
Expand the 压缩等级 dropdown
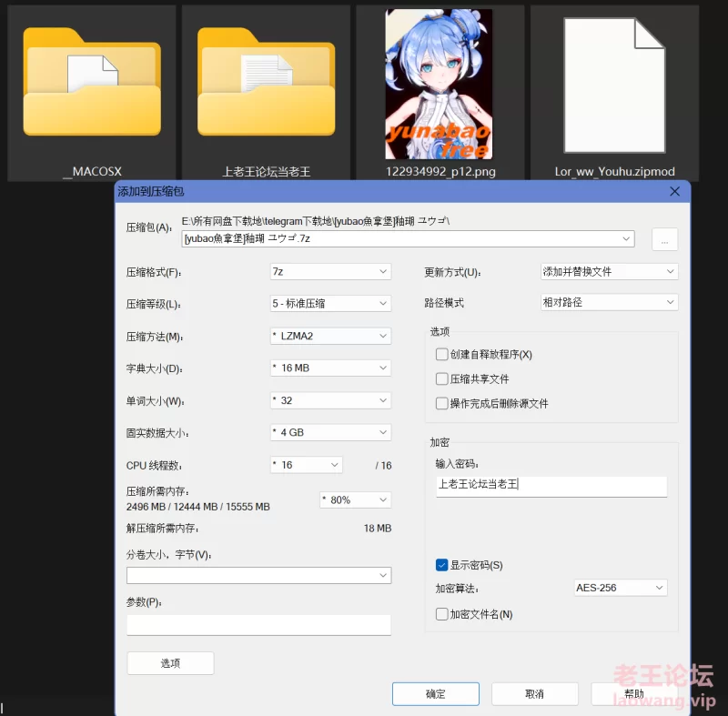[330, 303]
